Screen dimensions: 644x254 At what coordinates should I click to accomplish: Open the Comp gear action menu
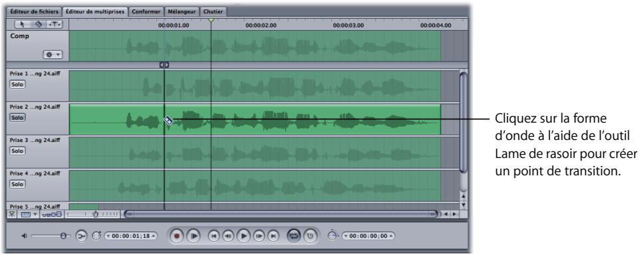53,54
